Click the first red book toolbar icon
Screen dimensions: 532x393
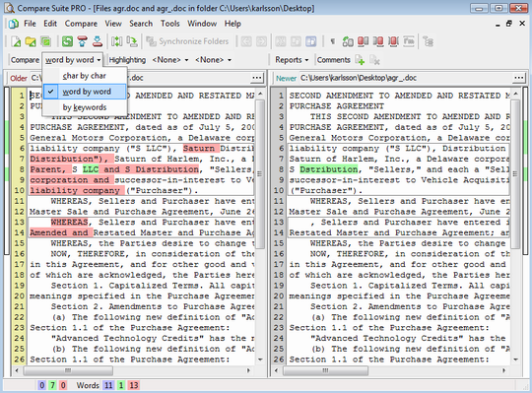pyautogui.click(x=363, y=41)
